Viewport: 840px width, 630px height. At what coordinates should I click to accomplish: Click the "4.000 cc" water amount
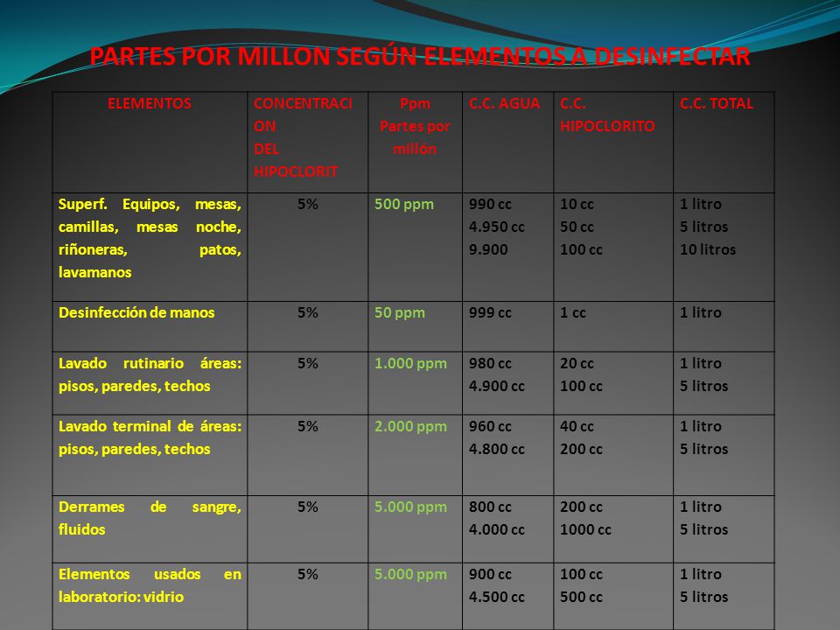[497, 530]
